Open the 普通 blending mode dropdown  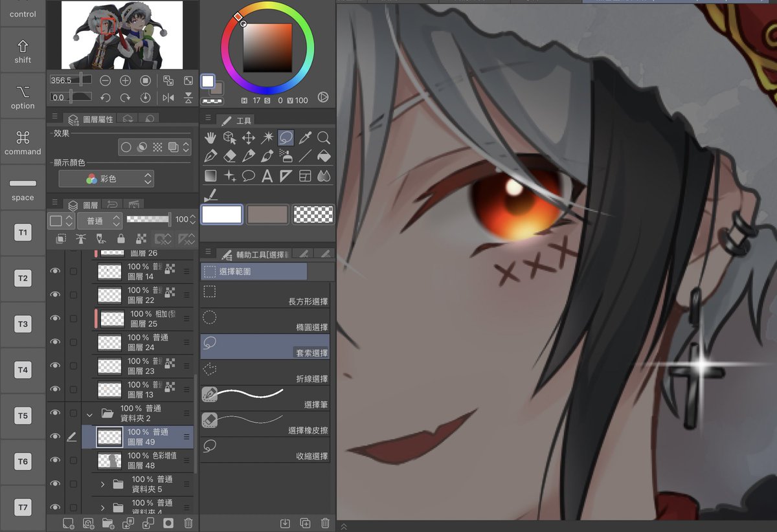(100, 220)
